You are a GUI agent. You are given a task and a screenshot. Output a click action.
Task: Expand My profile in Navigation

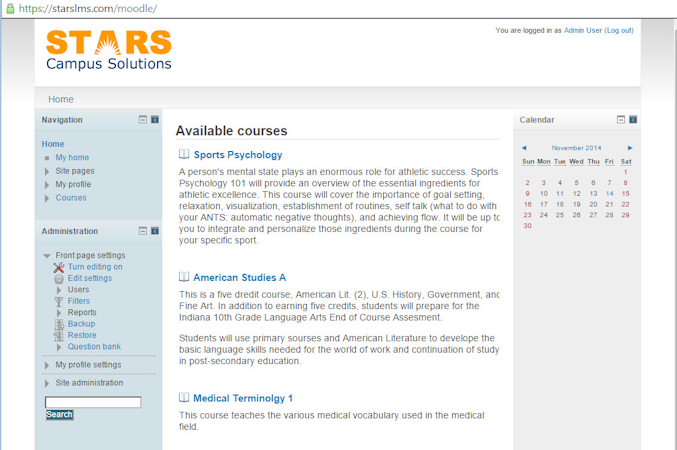pyautogui.click(x=47, y=185)
